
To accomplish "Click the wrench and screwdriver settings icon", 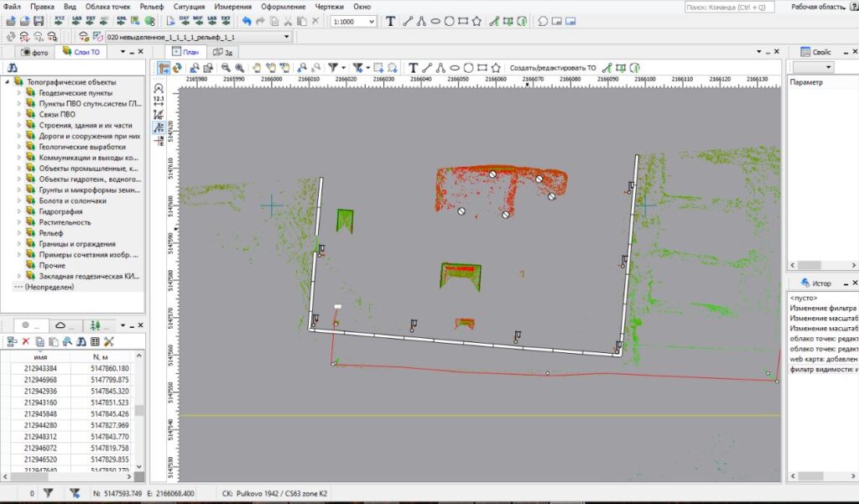I will coord(108,341).
